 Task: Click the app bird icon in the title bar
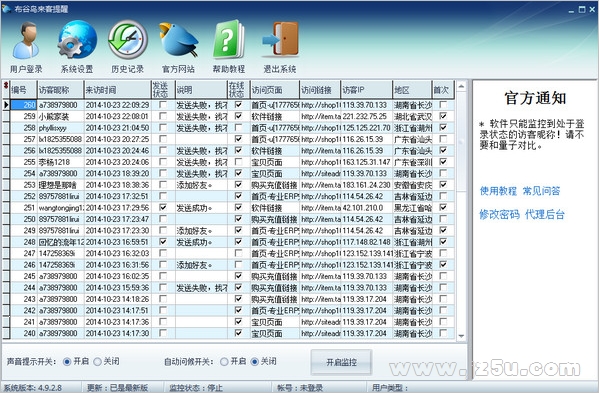[6, 8]
